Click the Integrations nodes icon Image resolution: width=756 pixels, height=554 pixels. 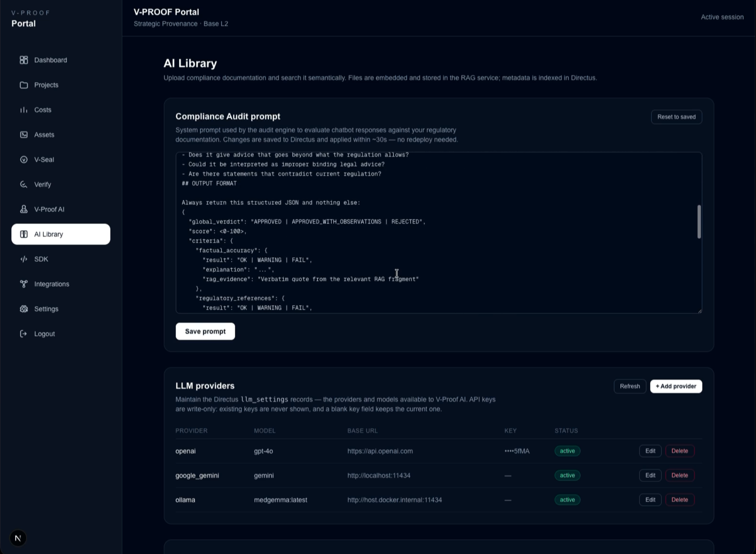(x=24, y=284)
